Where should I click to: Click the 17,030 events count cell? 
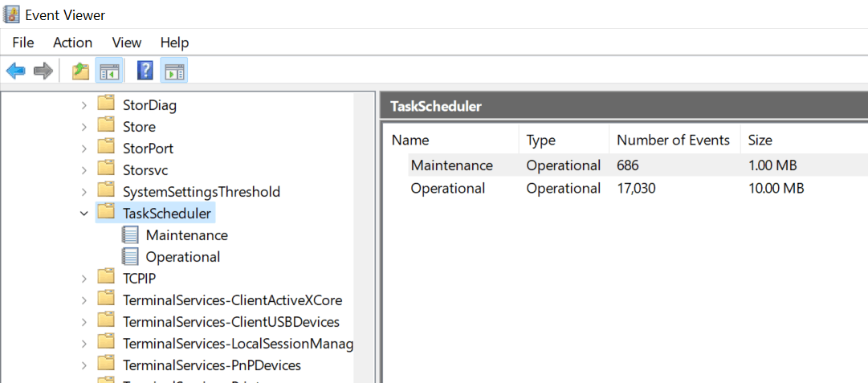(636, 188)
